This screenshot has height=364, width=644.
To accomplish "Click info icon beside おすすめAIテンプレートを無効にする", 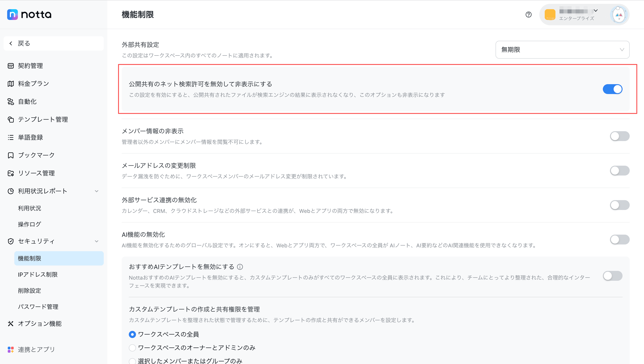I will (x=240, y=267).
